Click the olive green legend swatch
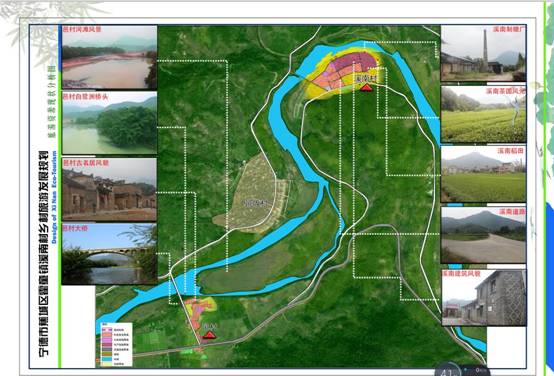 click(x=107, y=354)
